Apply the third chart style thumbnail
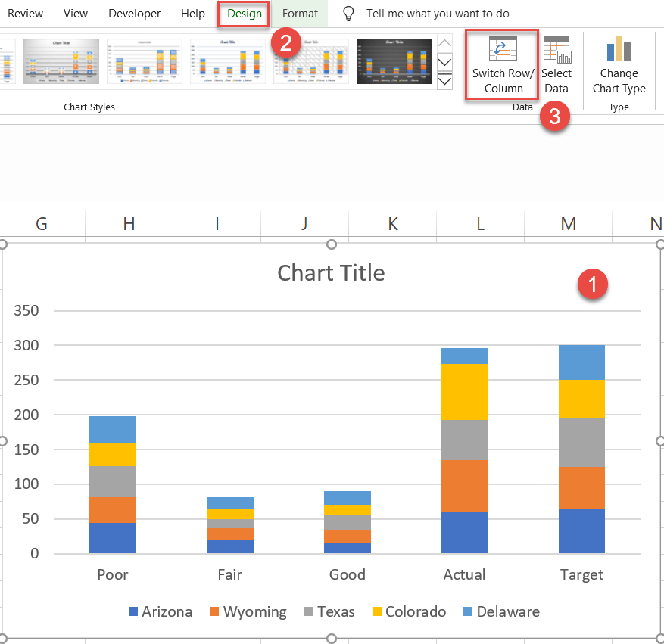 click(x=144, y=61)
